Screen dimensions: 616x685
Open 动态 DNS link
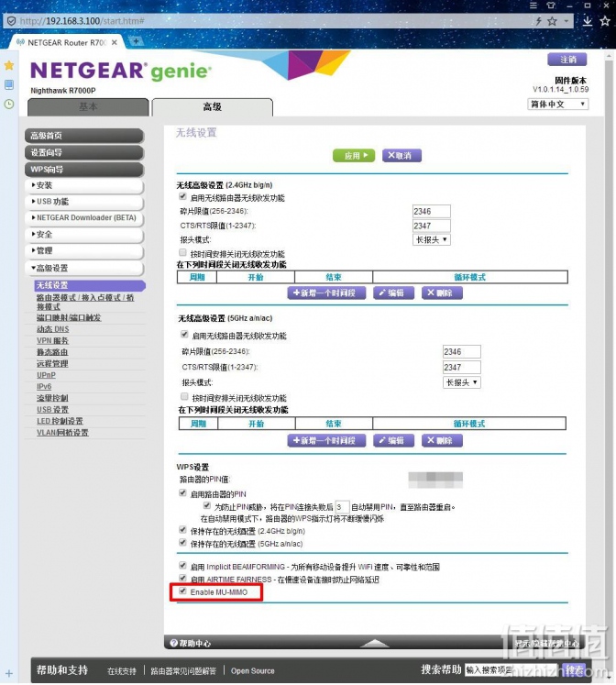coord(53,329)
